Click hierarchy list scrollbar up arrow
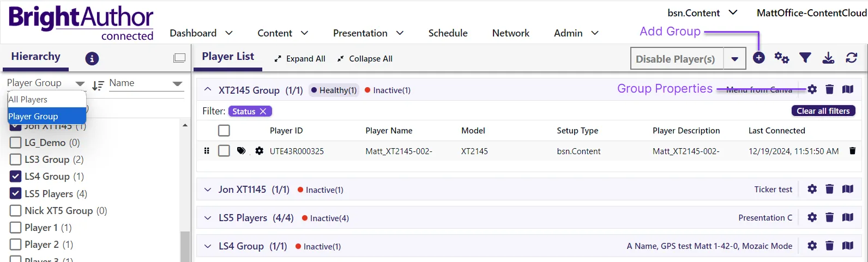 click(x=185, y=125)
